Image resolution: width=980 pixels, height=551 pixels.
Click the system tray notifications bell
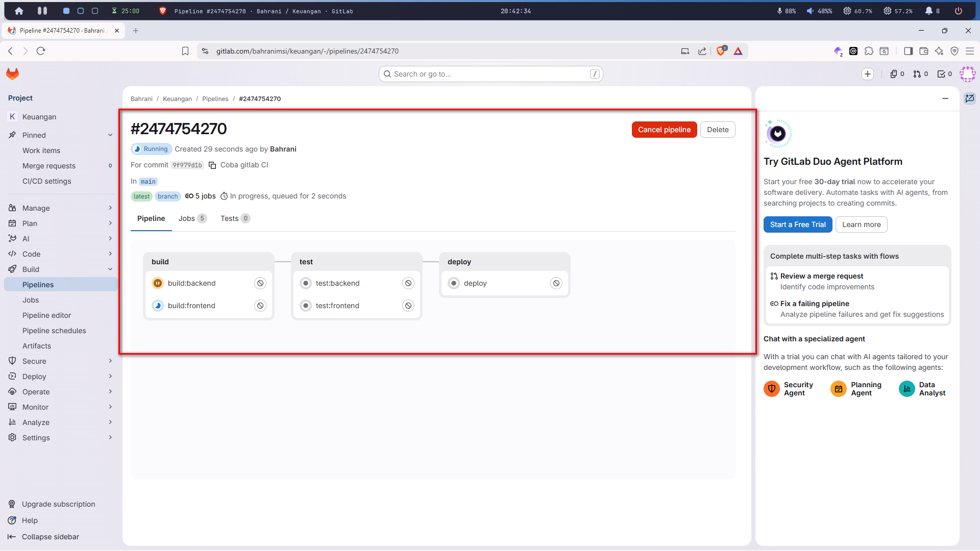[929, 11]
